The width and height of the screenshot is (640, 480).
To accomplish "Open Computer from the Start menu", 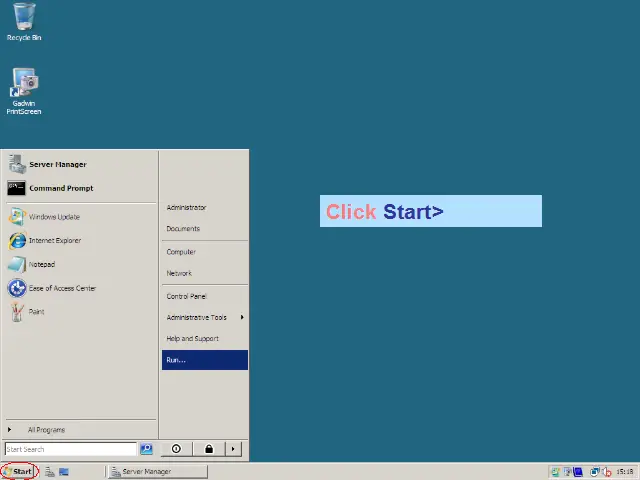I will [x=181, y=252].
